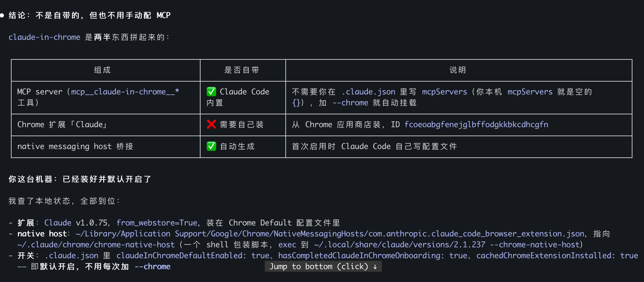
Task: Click the white bullet before 结论
Action: point(2,15)
